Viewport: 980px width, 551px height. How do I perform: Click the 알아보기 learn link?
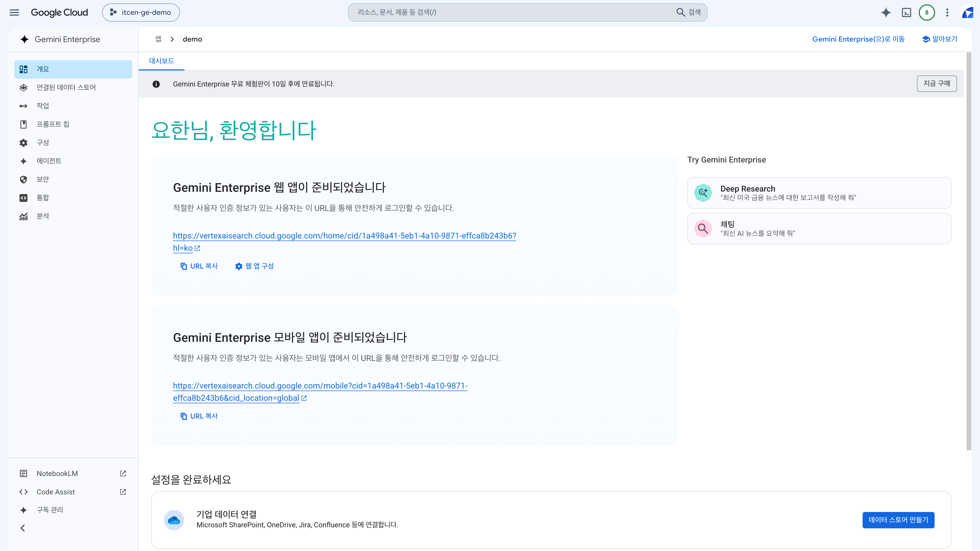[940, 39]
